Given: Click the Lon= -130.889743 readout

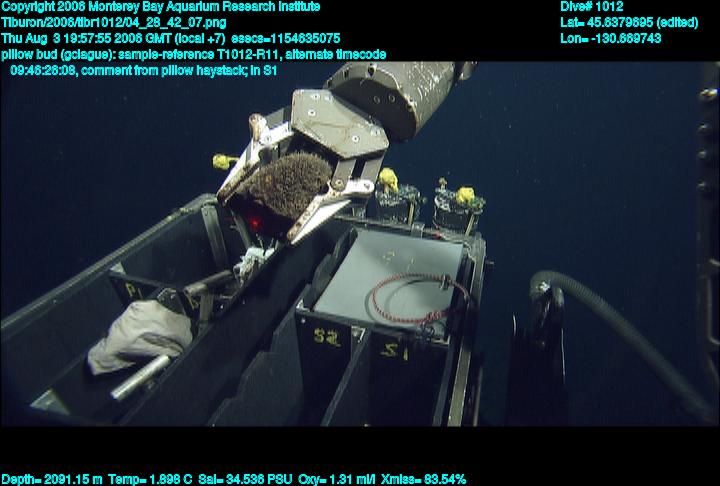Looking at the screenshot, I should pyautogui.click(x=611, y=38).
